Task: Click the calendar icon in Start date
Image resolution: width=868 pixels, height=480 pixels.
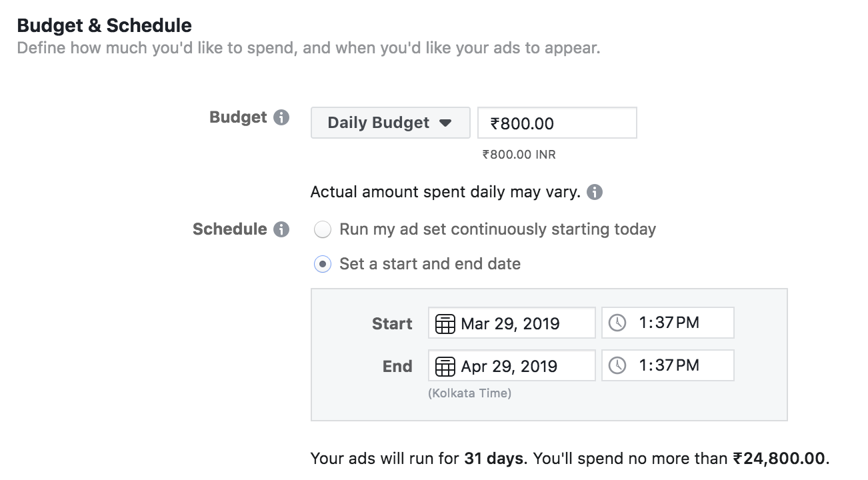Action: tap(445, 324)
